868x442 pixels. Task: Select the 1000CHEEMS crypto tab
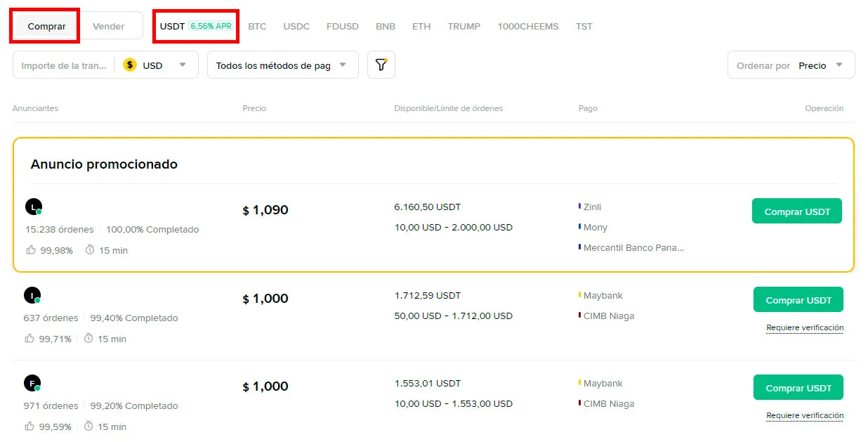pyautogui.click(x=528, y=26)
